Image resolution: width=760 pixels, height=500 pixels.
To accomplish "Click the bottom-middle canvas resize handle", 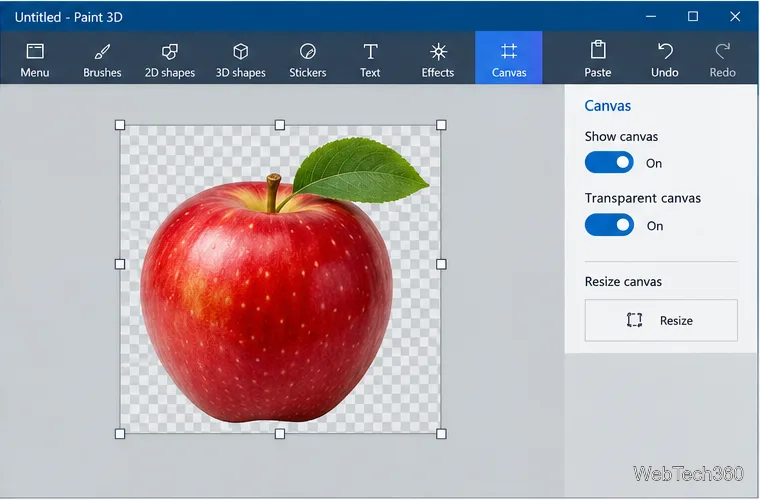I will coord(280,434).
